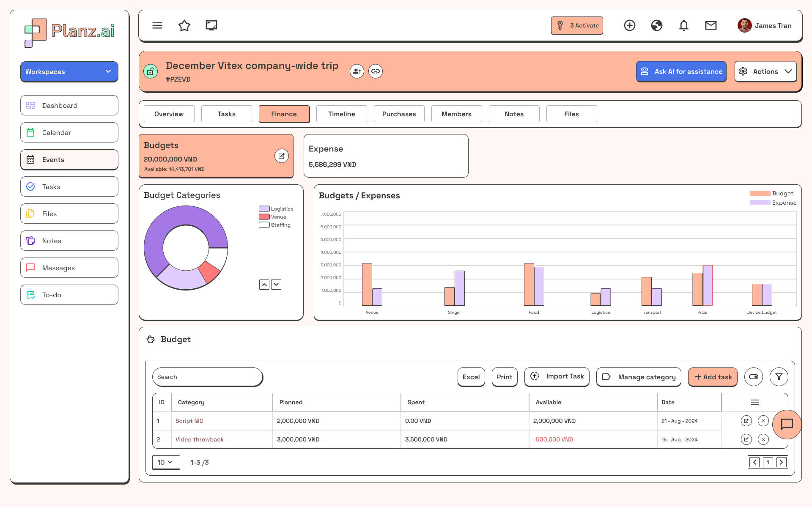Image resolution: width=812 pixels, height=507 pixels.
Task: Open the mail envelope icon
Action: click(710, 26)
